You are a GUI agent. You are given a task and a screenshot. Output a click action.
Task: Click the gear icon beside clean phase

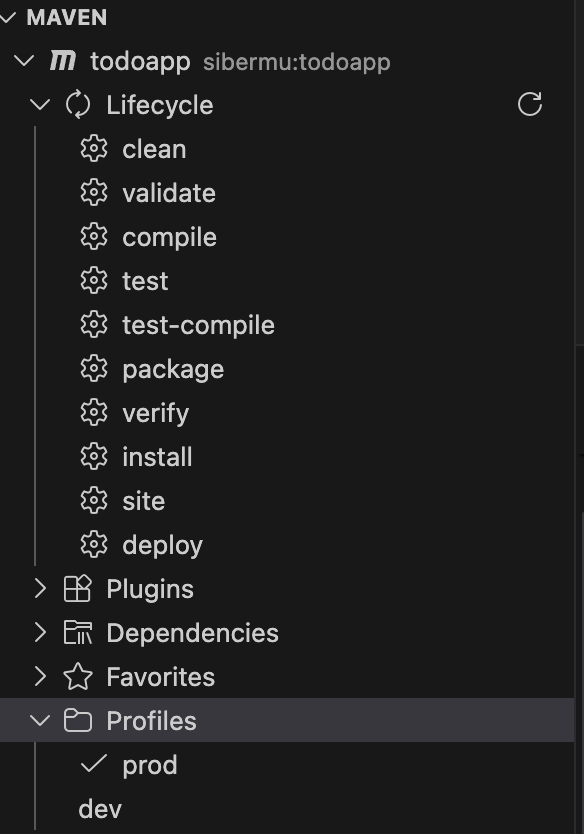coord(95,149)
